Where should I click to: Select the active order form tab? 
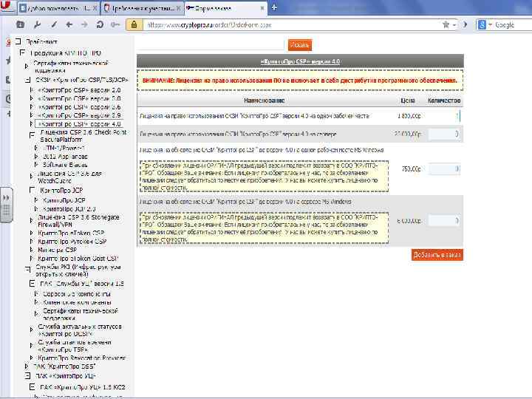pos(225,8)
